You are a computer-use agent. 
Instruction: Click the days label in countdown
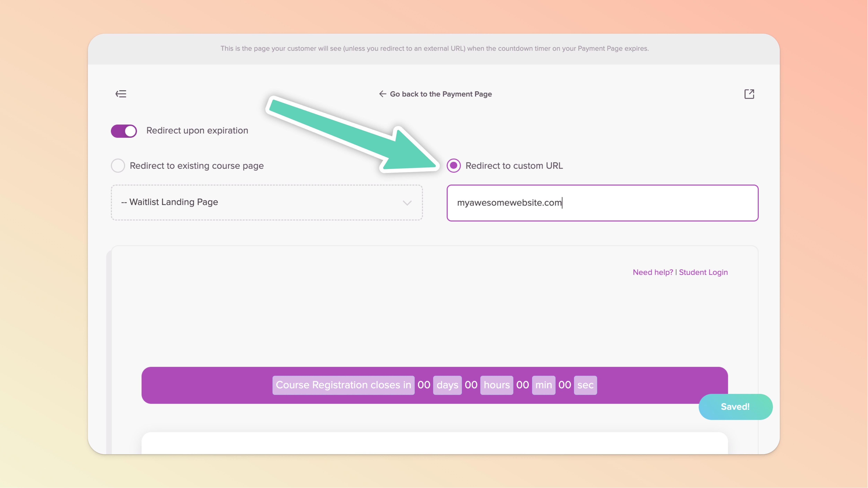(447, 385)
